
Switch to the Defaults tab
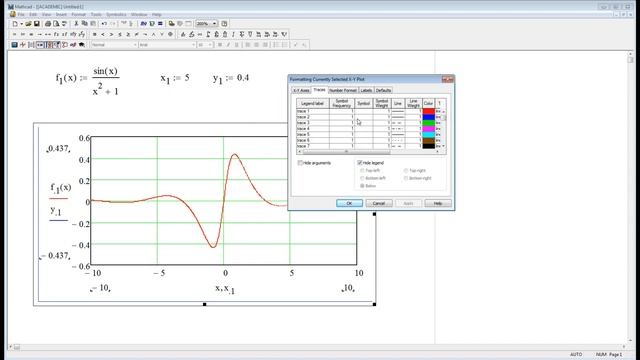tap(383, 90)
